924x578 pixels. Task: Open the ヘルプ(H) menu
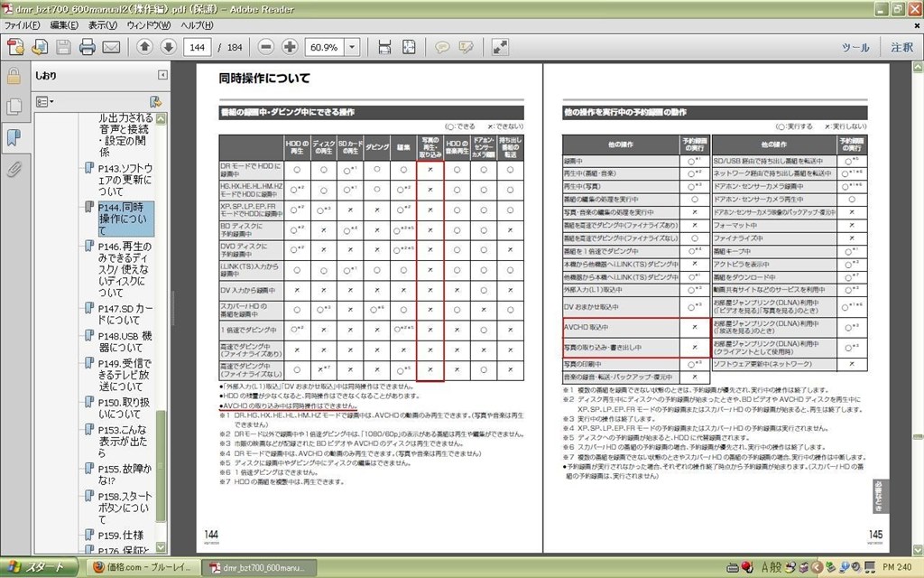coord(197,25)
